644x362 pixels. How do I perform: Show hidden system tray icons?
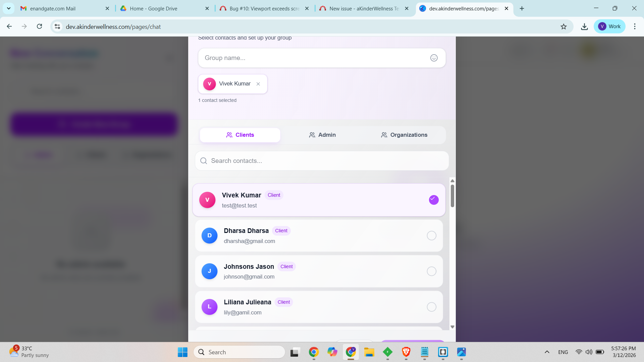coord(547,352)
